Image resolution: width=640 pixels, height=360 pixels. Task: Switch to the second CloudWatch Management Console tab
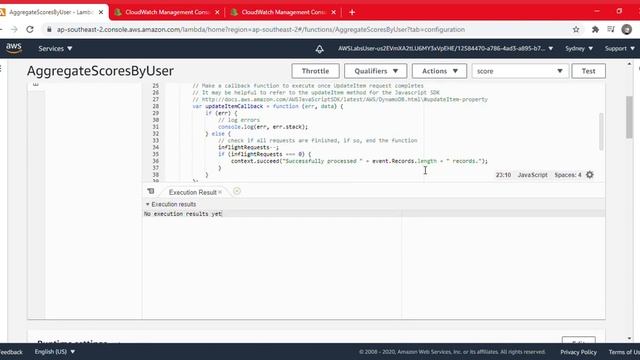pos(284,12)
